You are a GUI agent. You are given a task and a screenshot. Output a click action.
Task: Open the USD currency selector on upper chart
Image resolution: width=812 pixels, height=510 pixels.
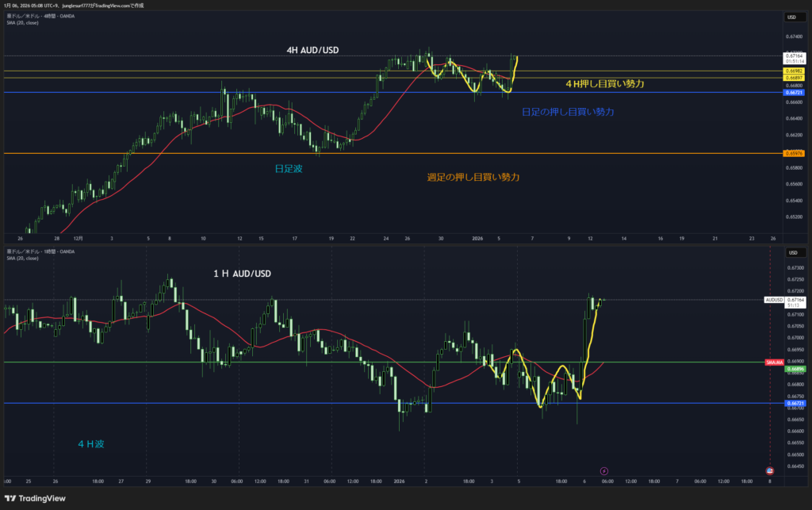click(x=791, y=17)
